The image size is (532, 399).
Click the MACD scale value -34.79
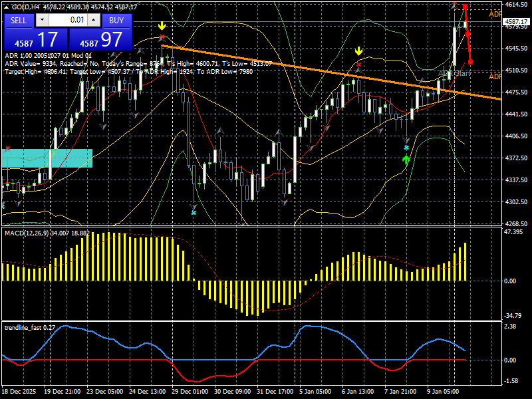point(513,316)
